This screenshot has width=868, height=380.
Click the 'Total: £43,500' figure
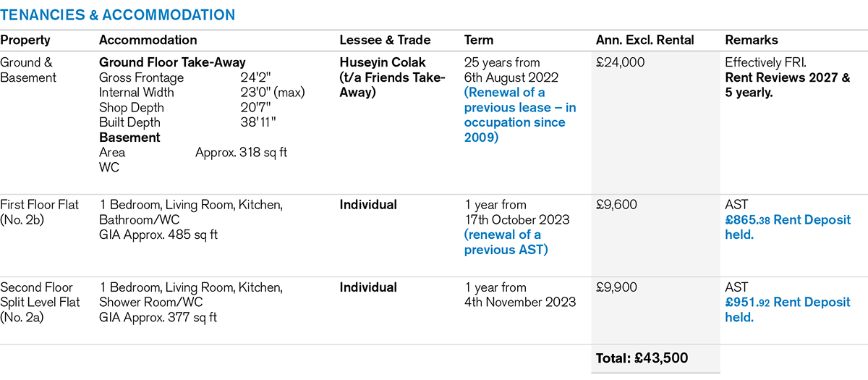pos(641,358)
